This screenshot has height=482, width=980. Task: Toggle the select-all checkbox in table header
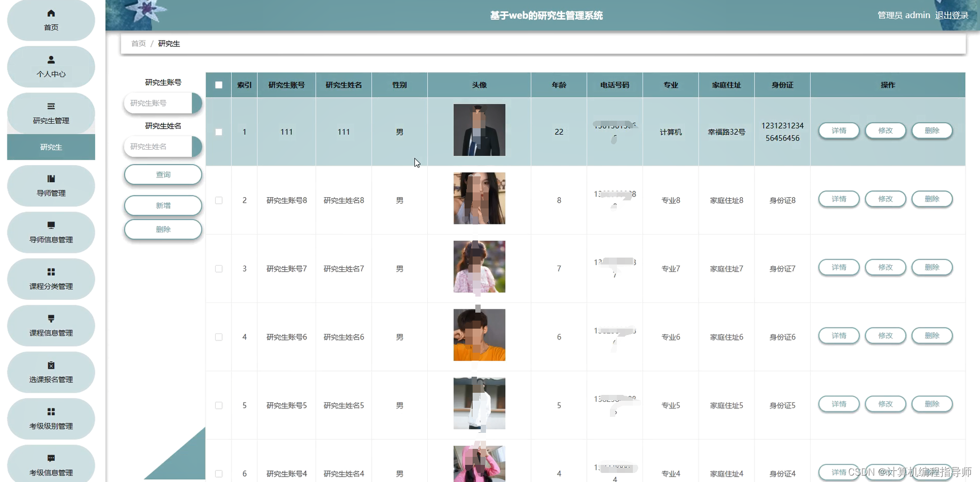[x=218, y=85]
